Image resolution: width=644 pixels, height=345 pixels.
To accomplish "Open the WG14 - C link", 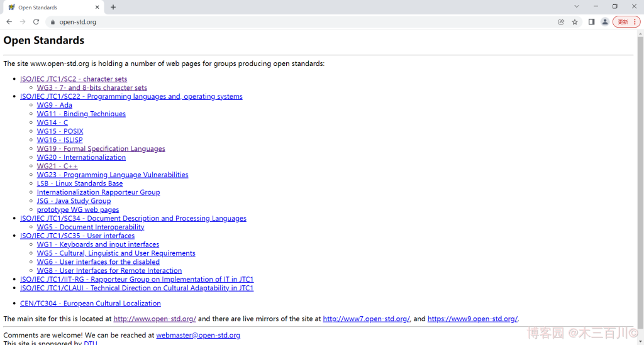I will [52, 123].
